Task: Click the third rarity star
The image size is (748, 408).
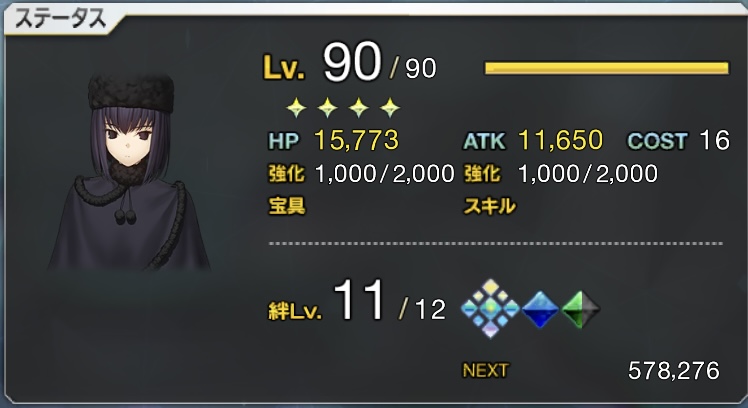Action: 359,108
